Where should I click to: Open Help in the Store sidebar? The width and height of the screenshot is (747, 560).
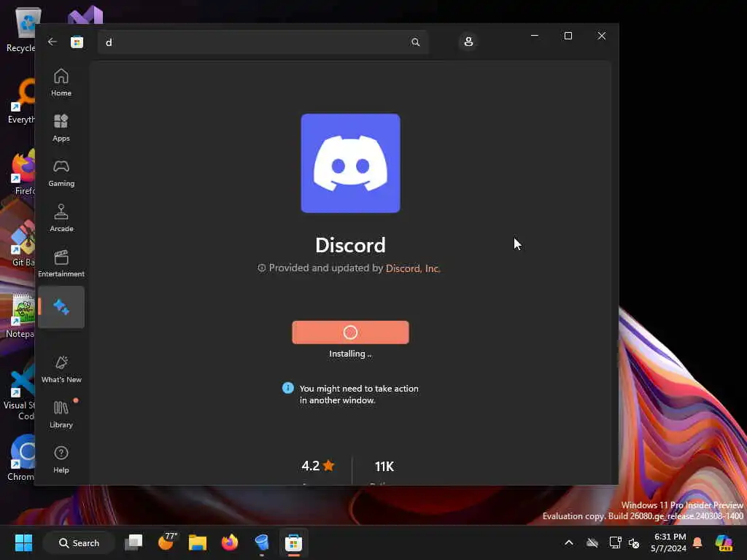point(61,459)
